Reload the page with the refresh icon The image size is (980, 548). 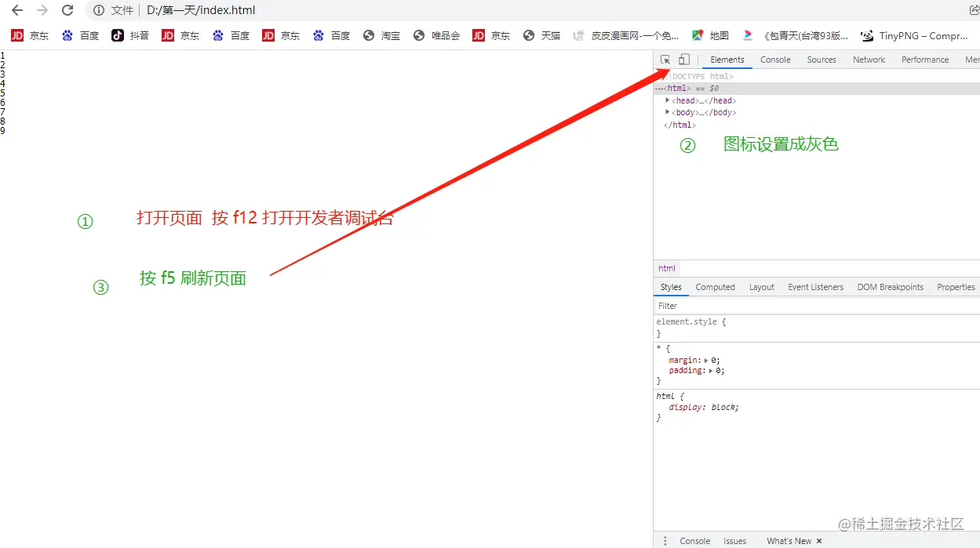[x=67, y=10]
